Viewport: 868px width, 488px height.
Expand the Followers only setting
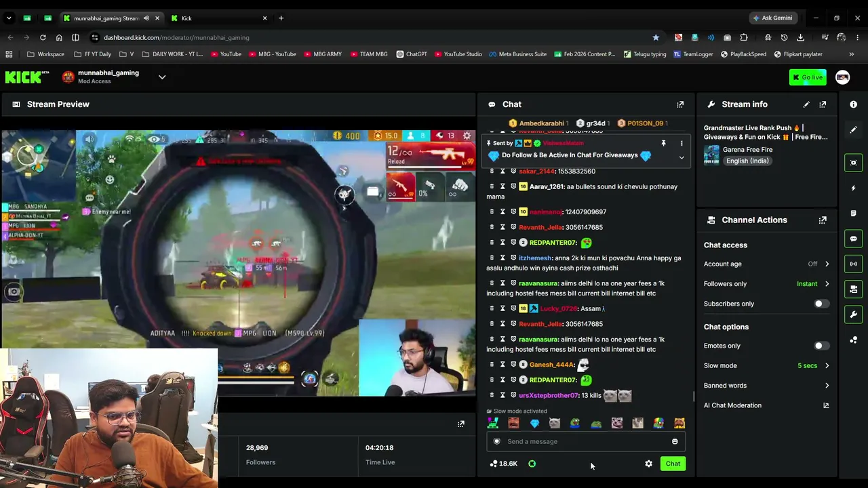(827, 284)
